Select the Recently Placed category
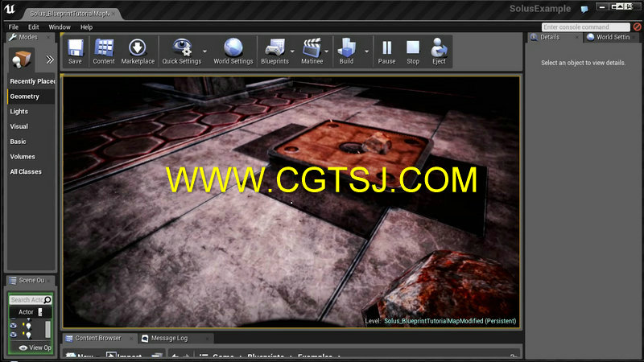 [31, 81]
